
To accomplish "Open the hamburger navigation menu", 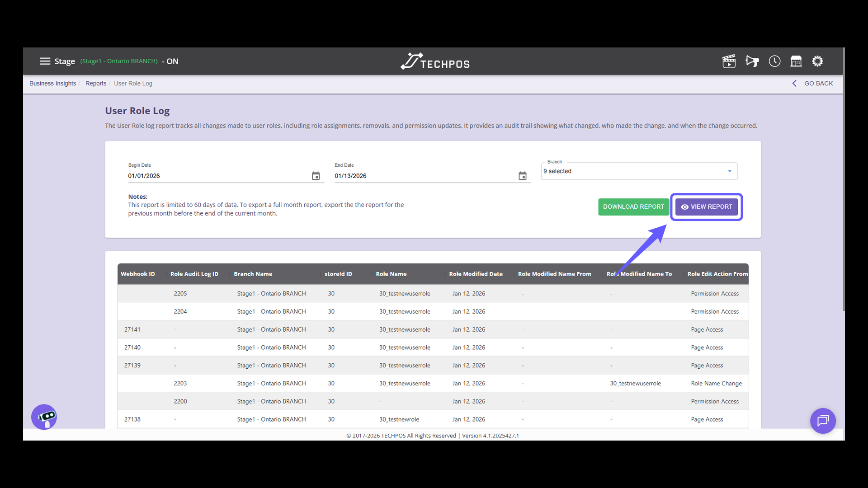I will pyautogui.click(x=45, y=61).
